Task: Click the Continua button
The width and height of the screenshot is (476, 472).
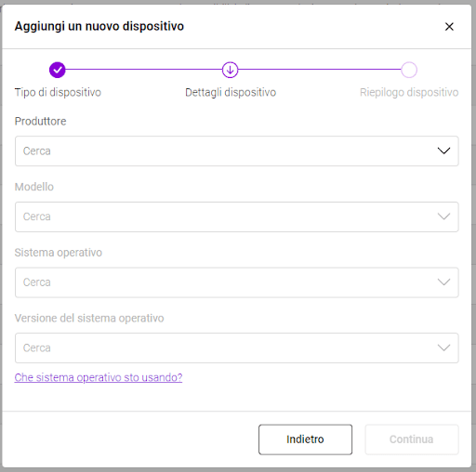Action: (412, 439)
